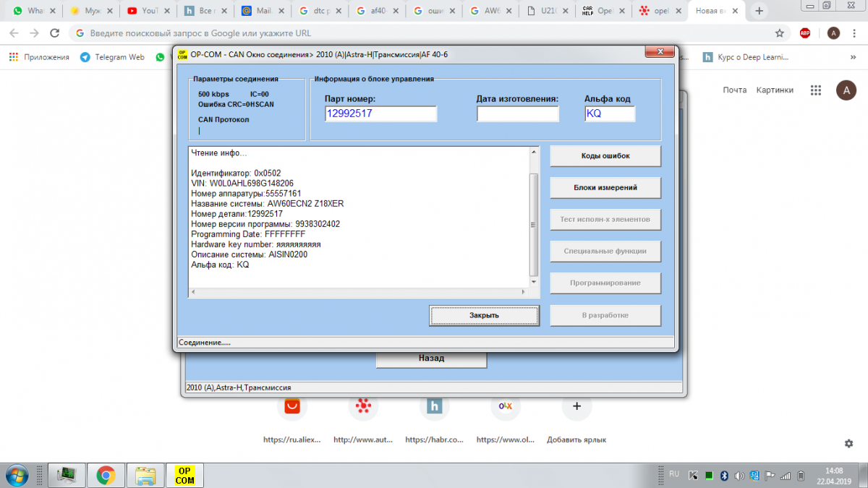Viewport: 868px width, 488px height.
Task: Switch to the U21 document tab
Action: pyautogui.click(x=548, y=11)
